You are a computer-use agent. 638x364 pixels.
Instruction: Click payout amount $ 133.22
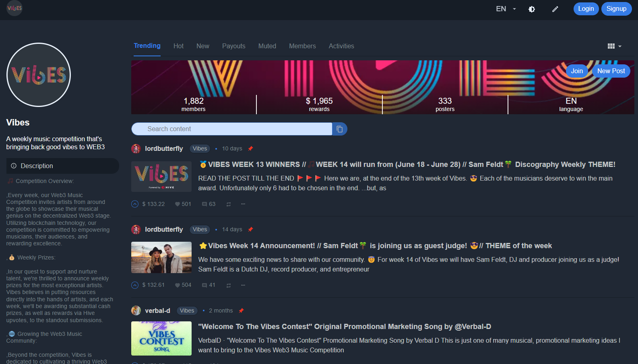pos(153,204)
